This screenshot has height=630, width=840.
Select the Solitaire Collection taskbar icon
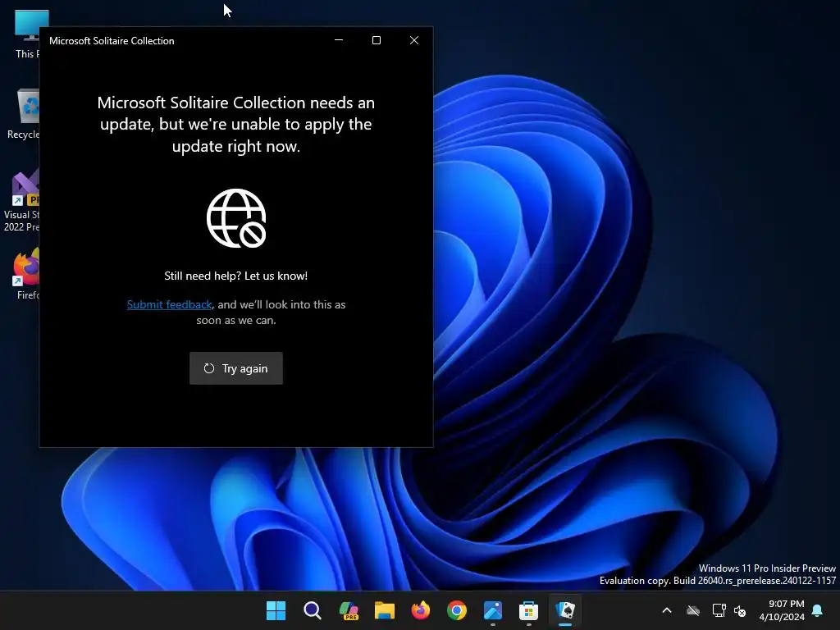(565, 610)
